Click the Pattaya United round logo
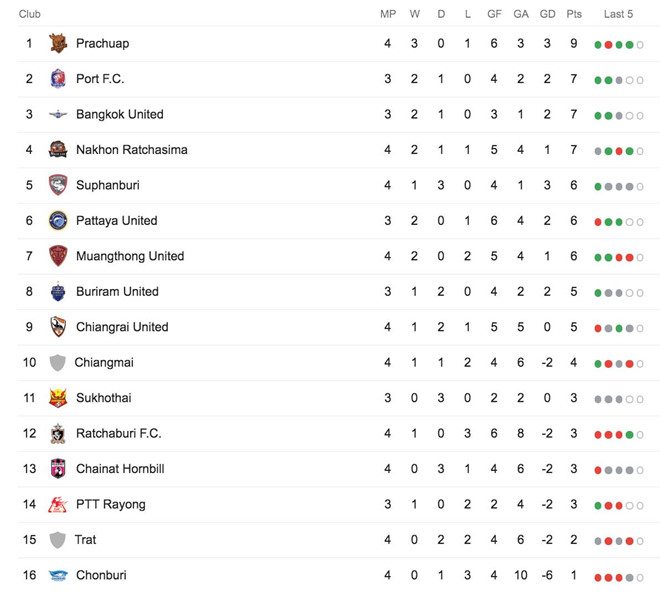This screenshot has width=660, height=606. point(58,221)
